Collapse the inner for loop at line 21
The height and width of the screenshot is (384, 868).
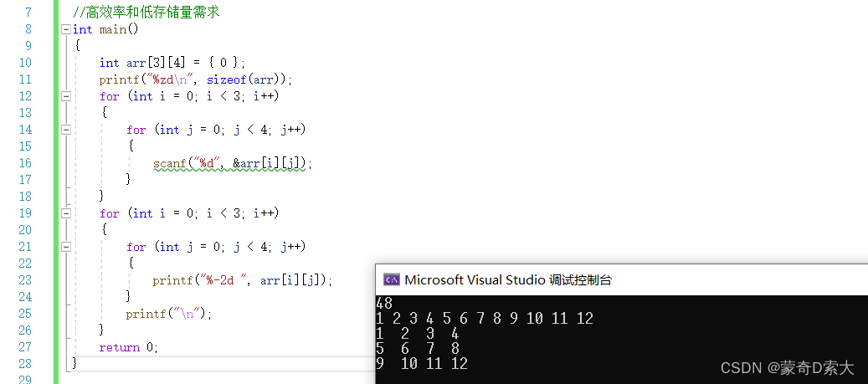66,247
